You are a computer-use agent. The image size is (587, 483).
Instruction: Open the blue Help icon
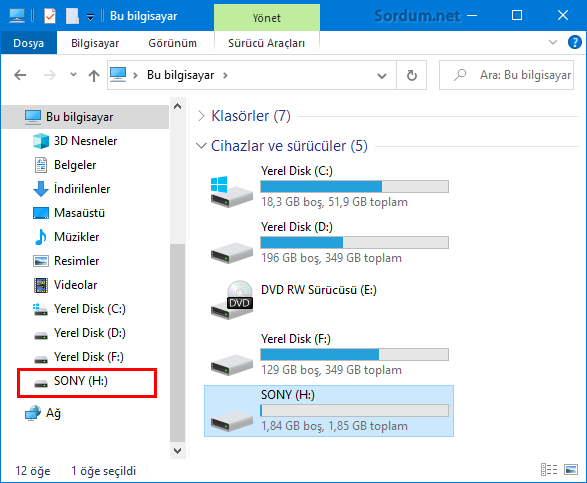coord(574,42)
